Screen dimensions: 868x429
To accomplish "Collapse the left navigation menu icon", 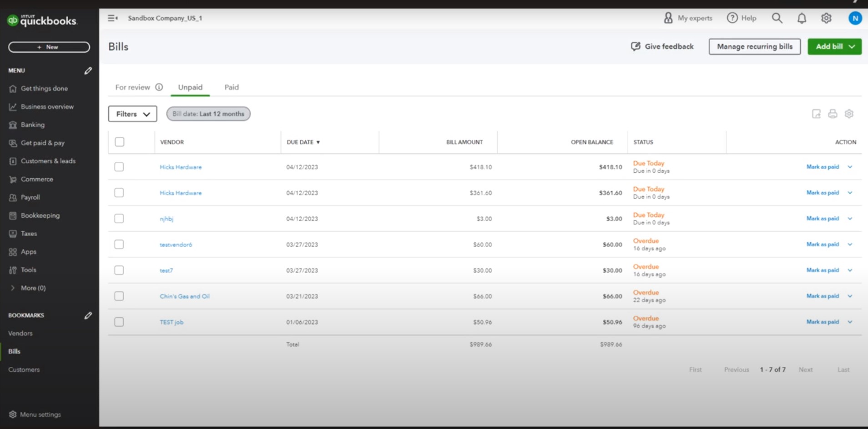I will point(112,18).
